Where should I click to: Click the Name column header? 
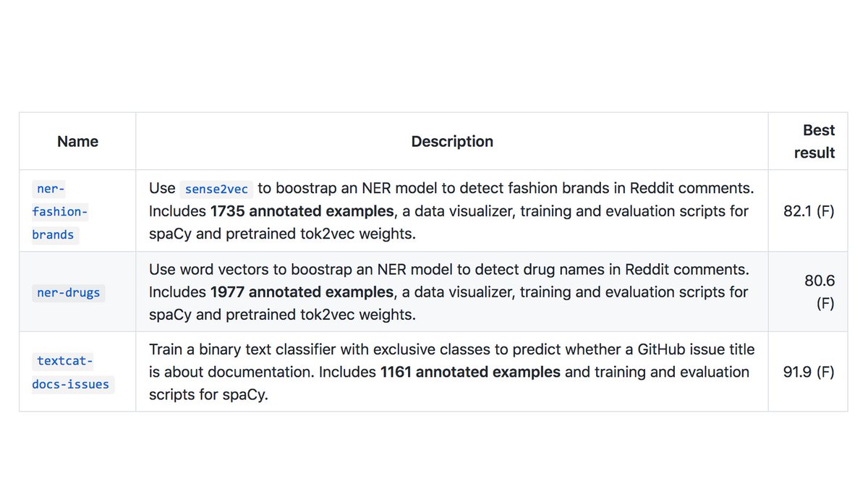(x=77, y=142)
